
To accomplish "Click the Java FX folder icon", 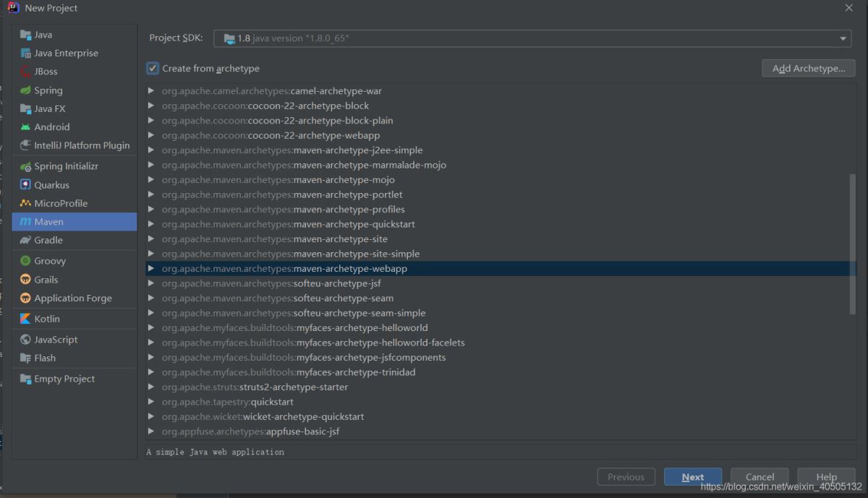I will (x=25, y=109).
